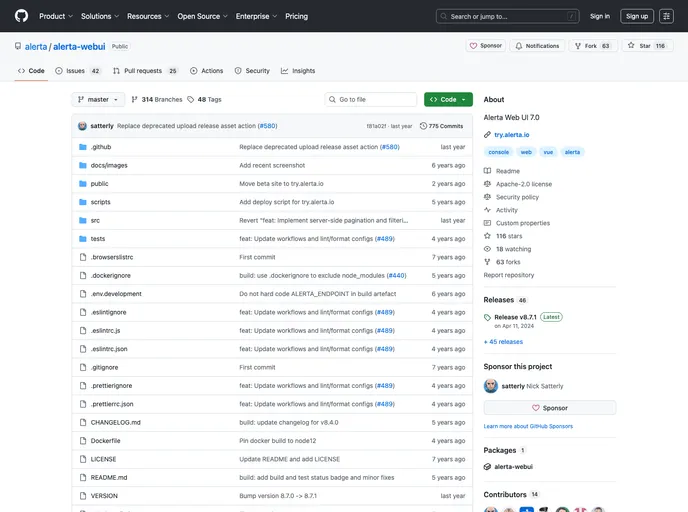This screenshot has height=512, width=688.
Task: Open the LICENSE file
Action: pyautogui.click(x=103, y=459)
